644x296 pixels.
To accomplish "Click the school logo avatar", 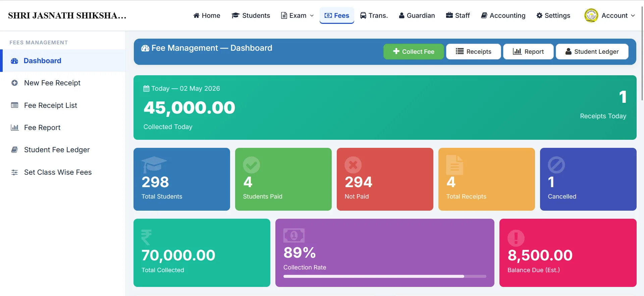I will tap(591, 15).
